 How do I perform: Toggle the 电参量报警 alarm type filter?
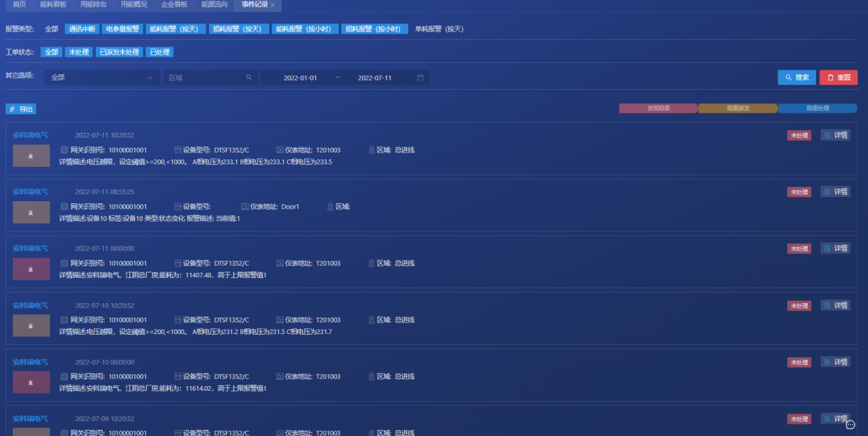point(123,29)
